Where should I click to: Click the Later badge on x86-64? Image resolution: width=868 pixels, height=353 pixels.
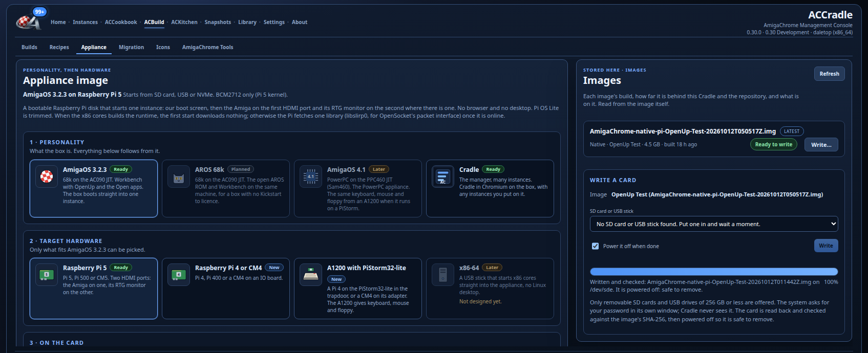492,268
